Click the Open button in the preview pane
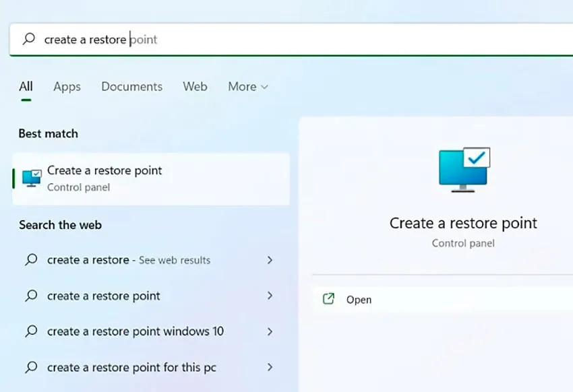 [442, 299]
